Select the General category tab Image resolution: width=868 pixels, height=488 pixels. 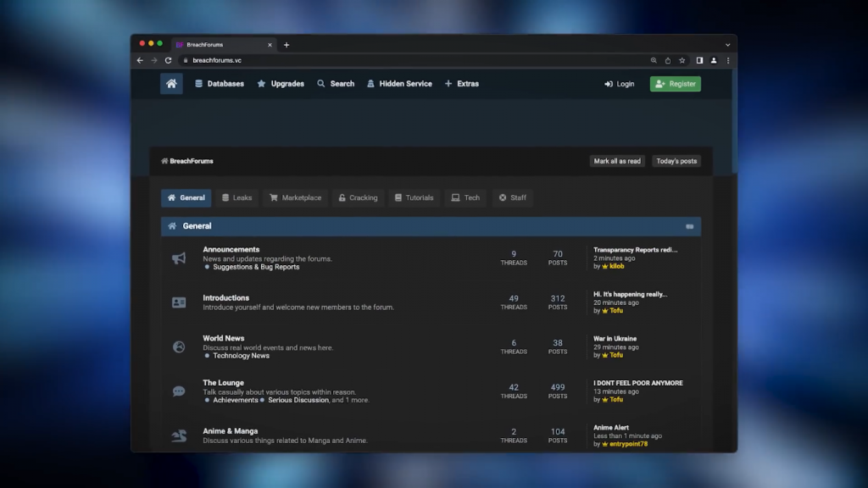pos(186,197)
